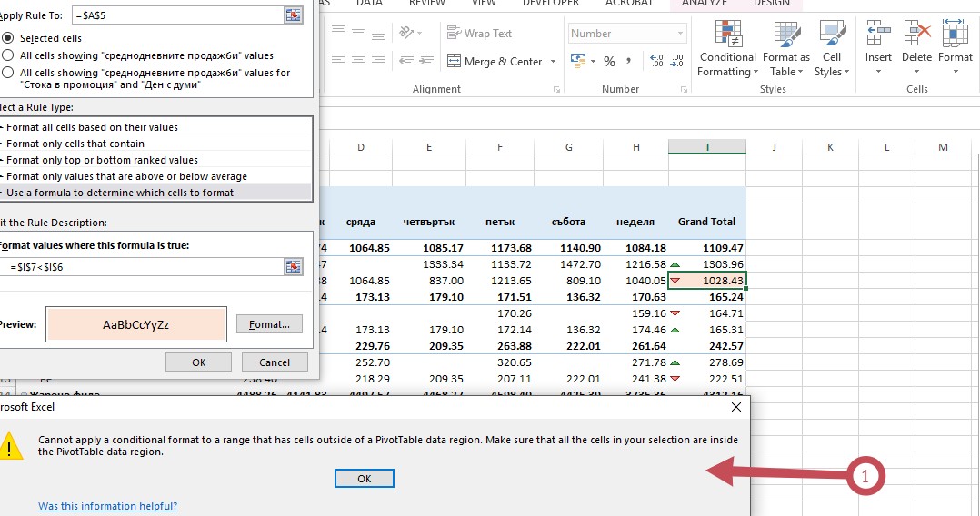Open the Merge & Center dropdown arrow
The image size is (980, 516).
(551, 62)
